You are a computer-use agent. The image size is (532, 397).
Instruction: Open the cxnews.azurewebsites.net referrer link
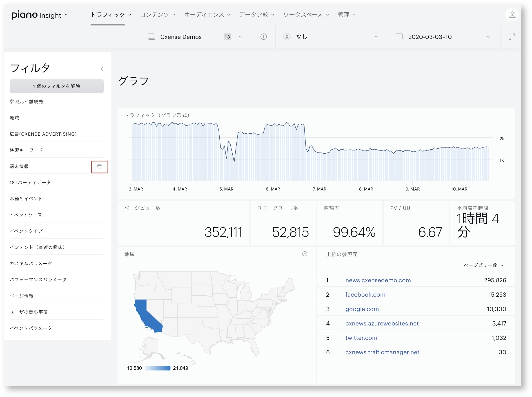coord(382,323)
